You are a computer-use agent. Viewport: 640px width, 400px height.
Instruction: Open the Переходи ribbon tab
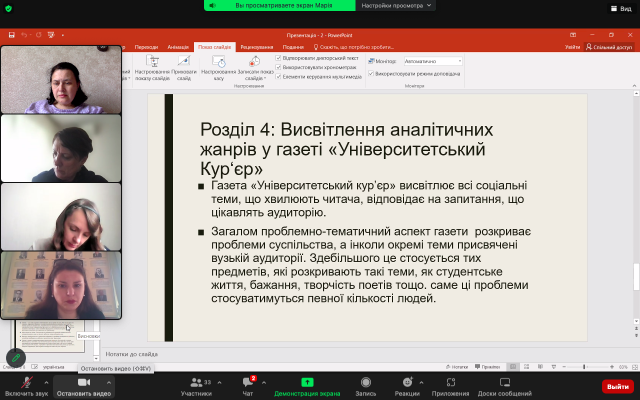[x=146, y=47]
